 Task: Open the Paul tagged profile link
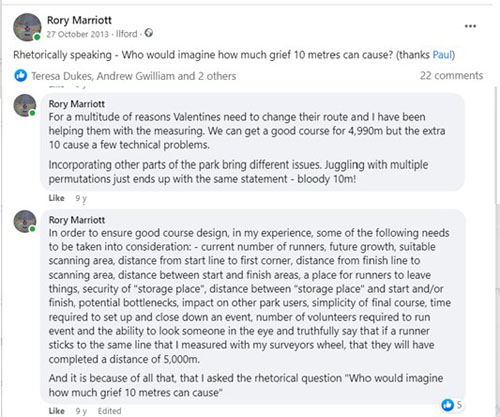[442, 54]
